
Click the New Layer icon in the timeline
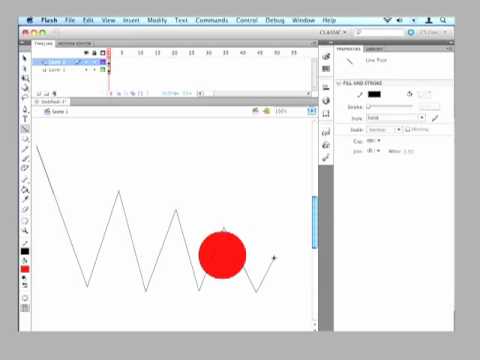39,94
